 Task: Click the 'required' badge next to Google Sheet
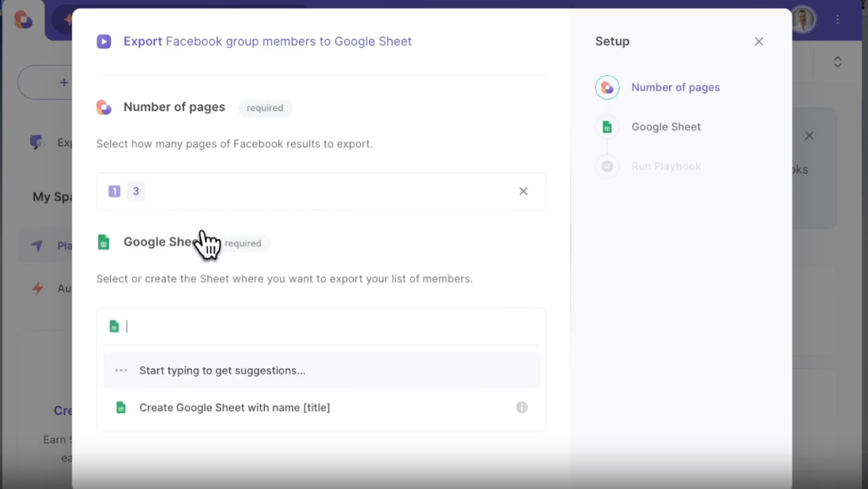[x=243, y=243]
